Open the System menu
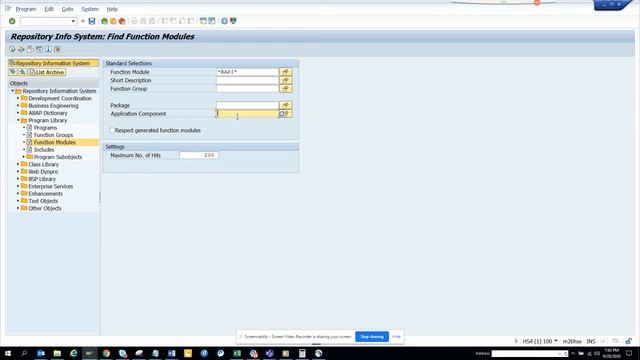Screen dimensions: 640x360 [90, 9]
